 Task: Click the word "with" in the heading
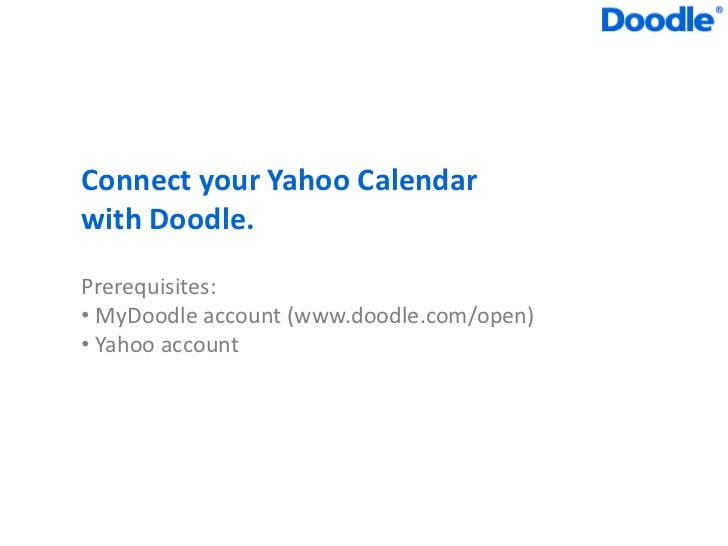(111, 219)
